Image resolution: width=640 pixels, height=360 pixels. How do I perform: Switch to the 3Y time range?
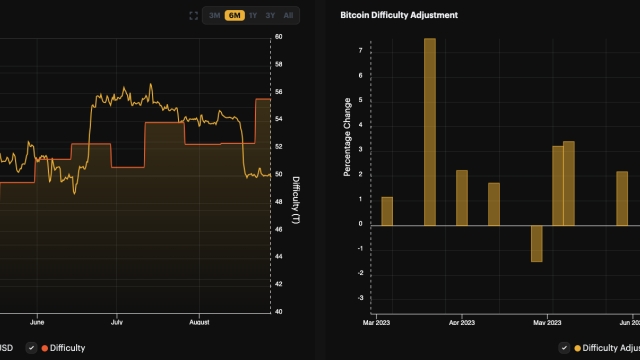tap(270, 16)
